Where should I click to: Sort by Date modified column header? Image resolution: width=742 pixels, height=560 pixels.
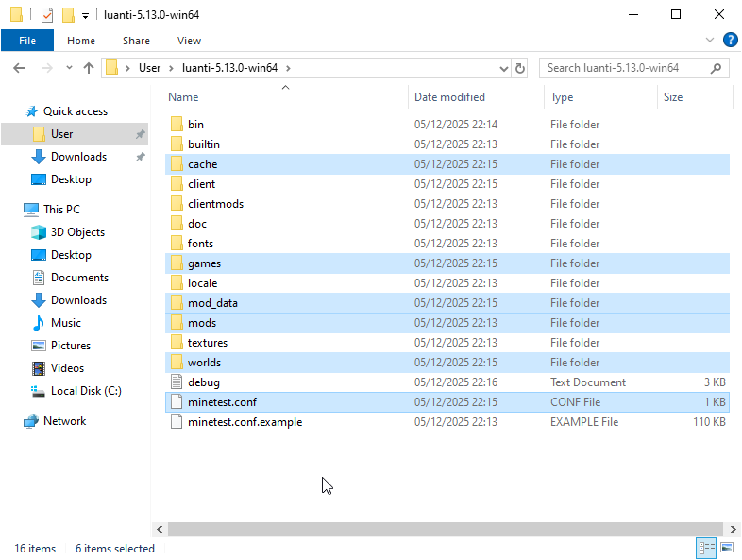[449, 97]
